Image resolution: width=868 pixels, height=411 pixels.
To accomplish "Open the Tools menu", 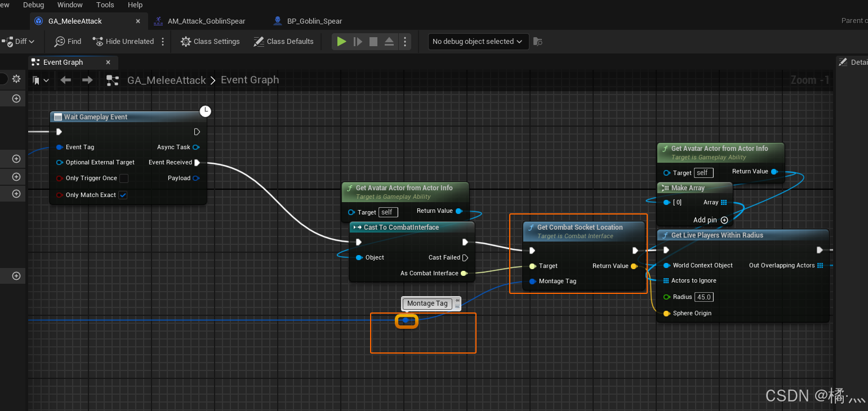I will 105,5.
